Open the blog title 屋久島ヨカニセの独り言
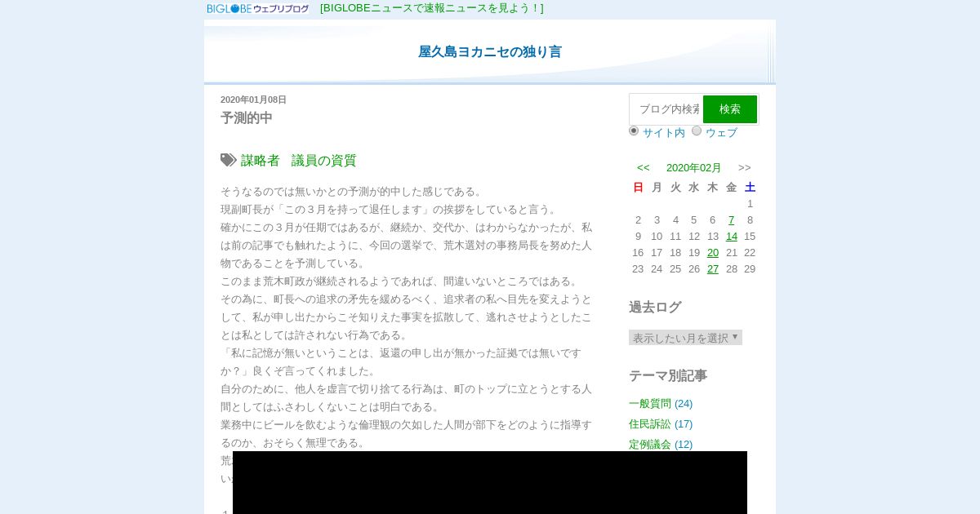The width and height of the screenshot is (980, 514). tap(490, 51)
